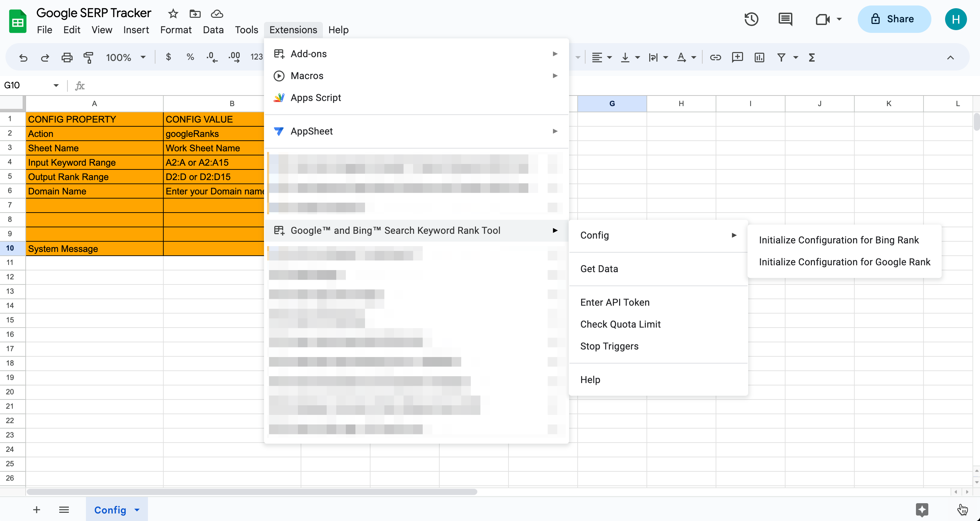
Task: Open video call options dropdown arrow
Action: [839, 19]
